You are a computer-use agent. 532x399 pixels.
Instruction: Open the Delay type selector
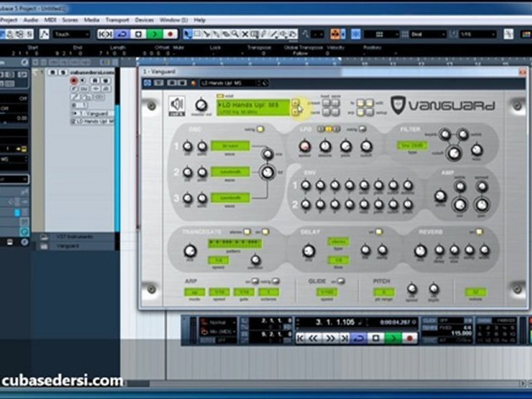[x=338, y=242]
